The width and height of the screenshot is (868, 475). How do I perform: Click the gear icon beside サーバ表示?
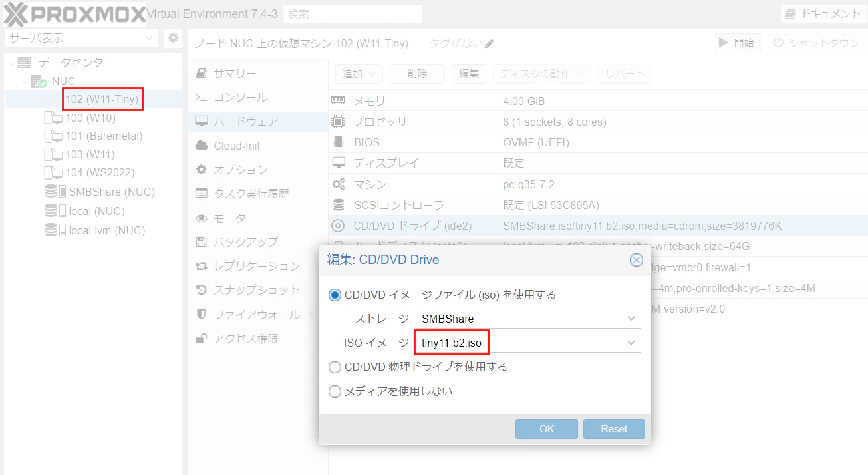click(173, 38)
